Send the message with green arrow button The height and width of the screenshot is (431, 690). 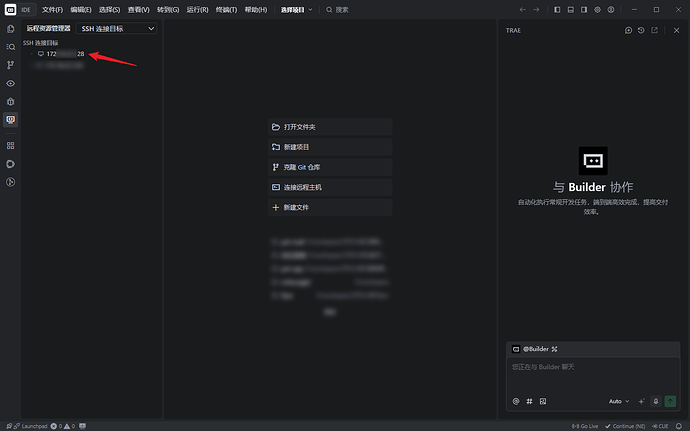(670, 401)
